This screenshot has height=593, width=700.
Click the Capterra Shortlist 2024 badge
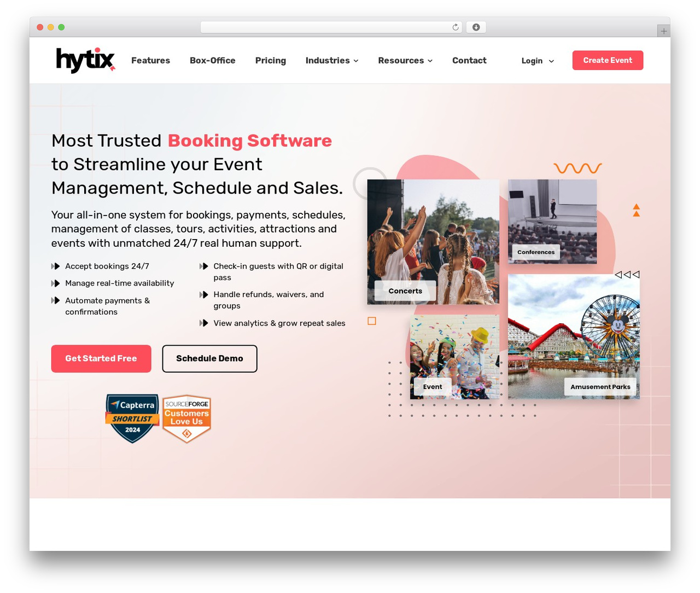pos(132,418)
